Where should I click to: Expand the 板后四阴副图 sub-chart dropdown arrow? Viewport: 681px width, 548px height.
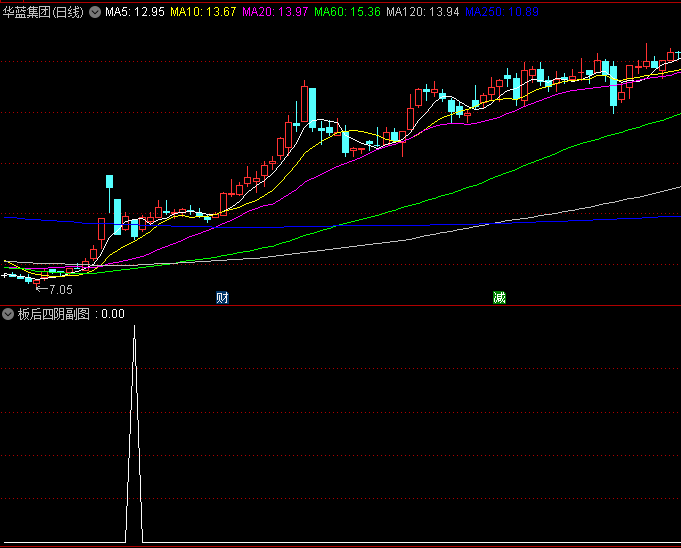click(x=8, y=314)
